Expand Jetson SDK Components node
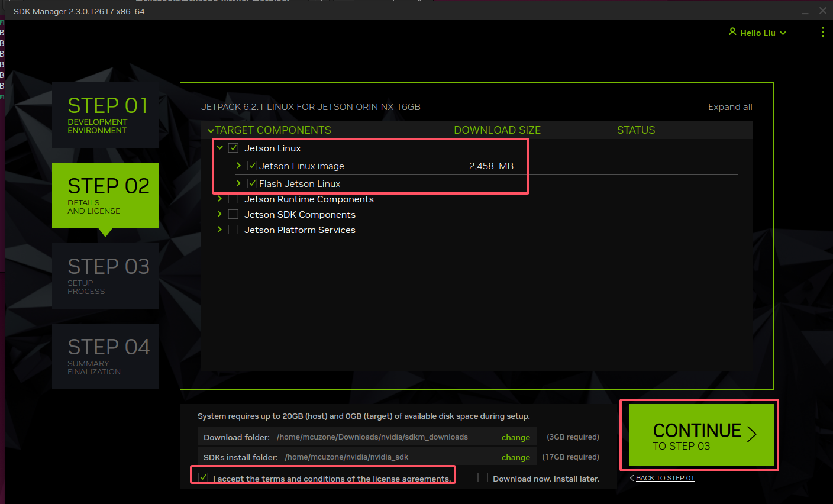 tap(219, 214)
